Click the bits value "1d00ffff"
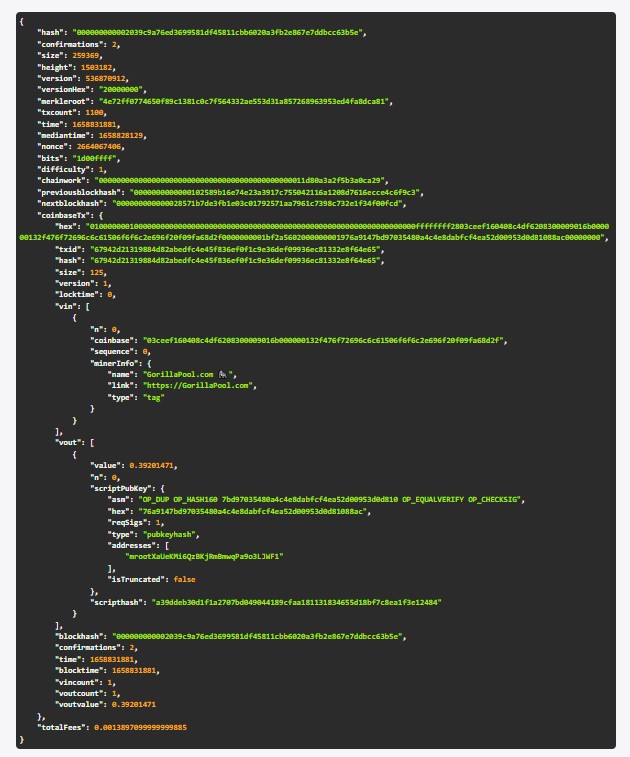This screenshot has height=757, width=630. click(x=94, y=158)
